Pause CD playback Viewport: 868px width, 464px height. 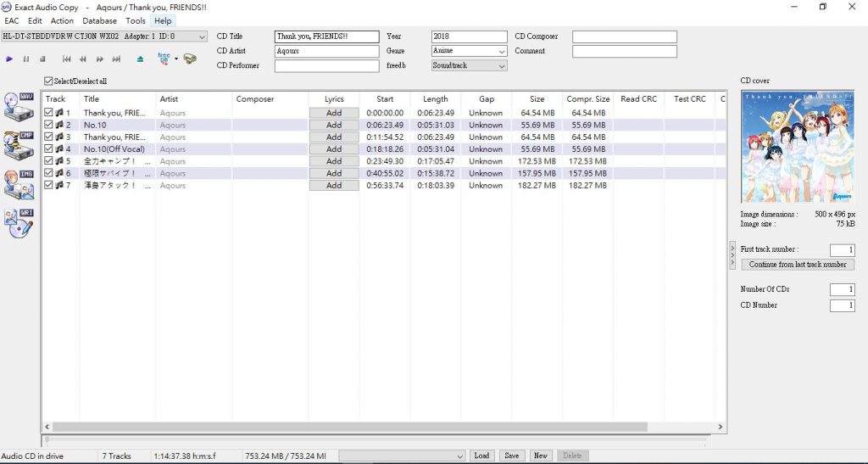click(x=26, y=59)
